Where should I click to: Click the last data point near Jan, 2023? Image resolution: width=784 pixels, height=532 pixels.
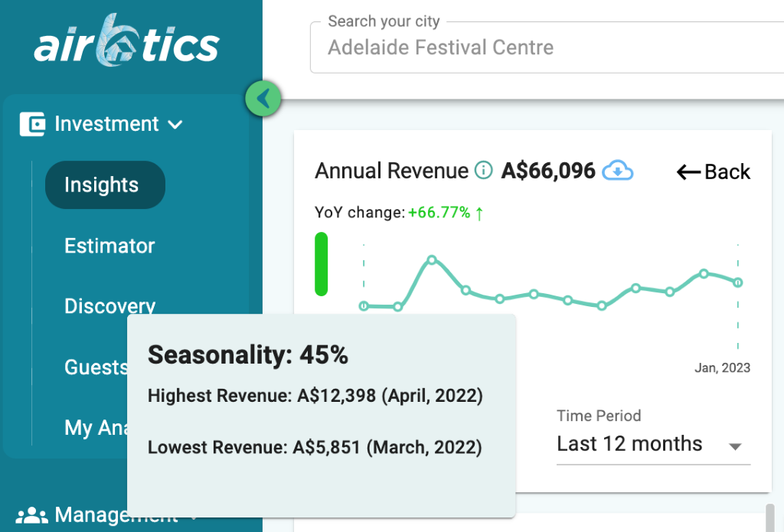(738, 283)
